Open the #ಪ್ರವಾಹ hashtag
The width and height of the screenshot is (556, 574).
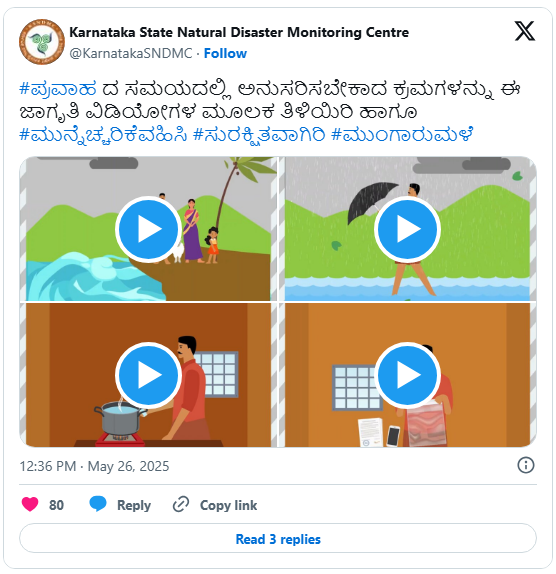58,89
